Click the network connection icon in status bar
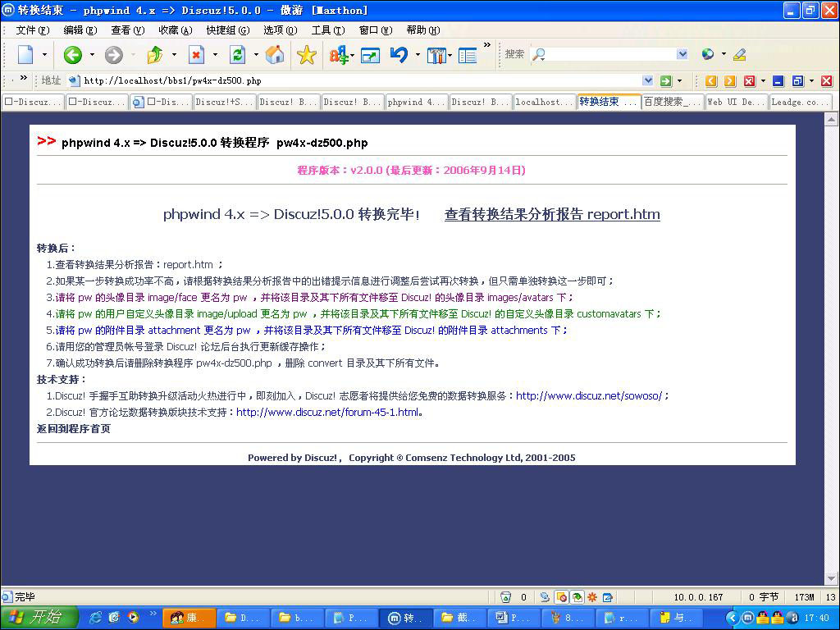 545,597
